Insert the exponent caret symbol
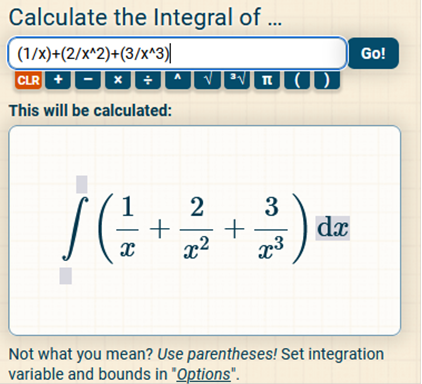422x384 pixels. tap(178, 80)
